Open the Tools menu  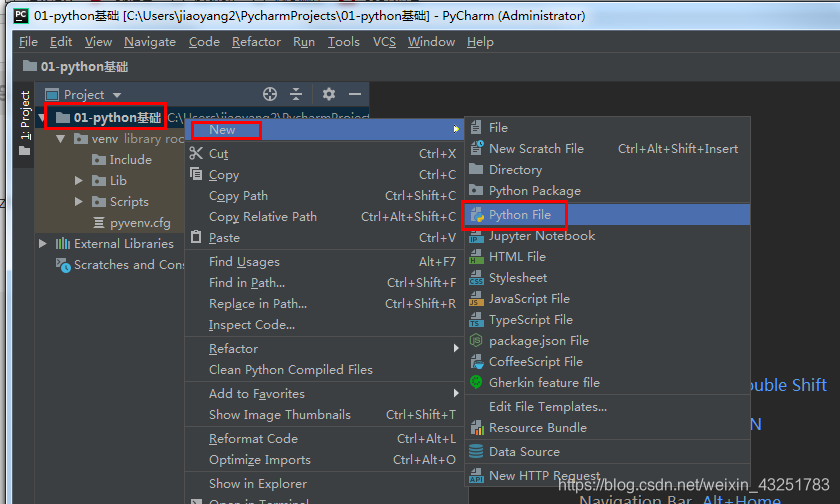343,42
